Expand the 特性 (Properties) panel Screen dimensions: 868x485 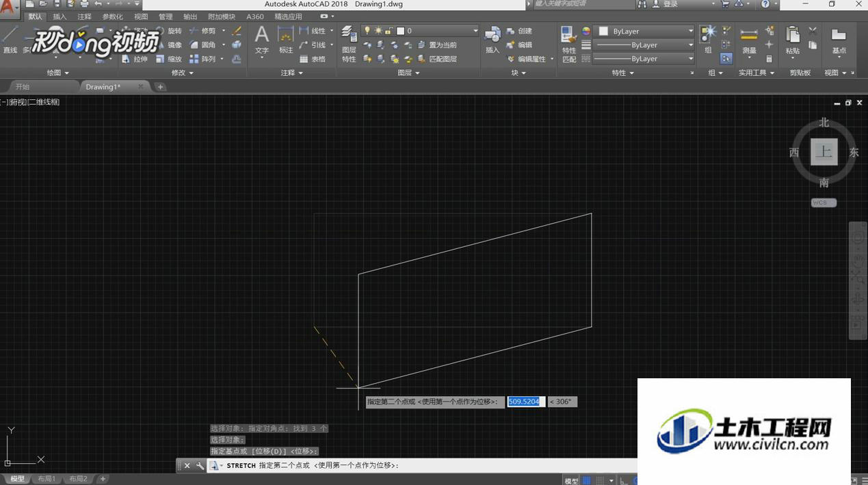622,73
